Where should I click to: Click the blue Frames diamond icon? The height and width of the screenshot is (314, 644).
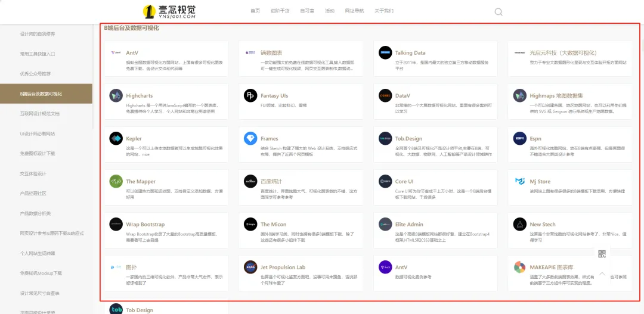pyautogui.click(x=250, y=138)
